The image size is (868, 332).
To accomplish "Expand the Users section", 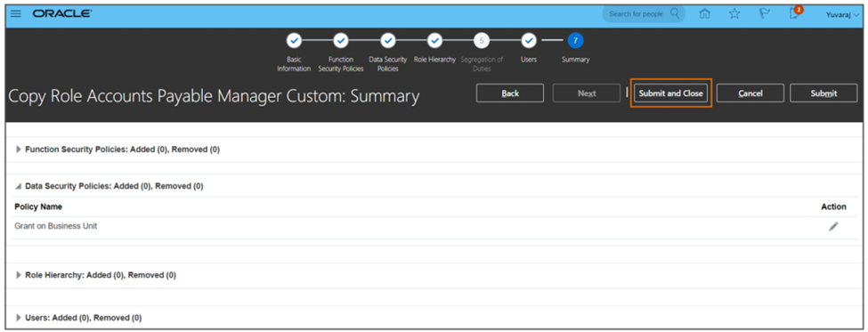I will pos(19,318).
